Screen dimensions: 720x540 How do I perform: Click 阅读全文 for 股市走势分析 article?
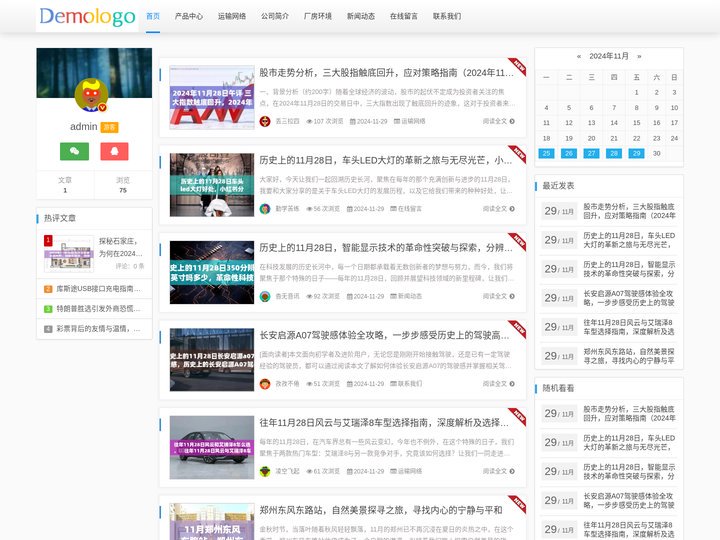499,121
